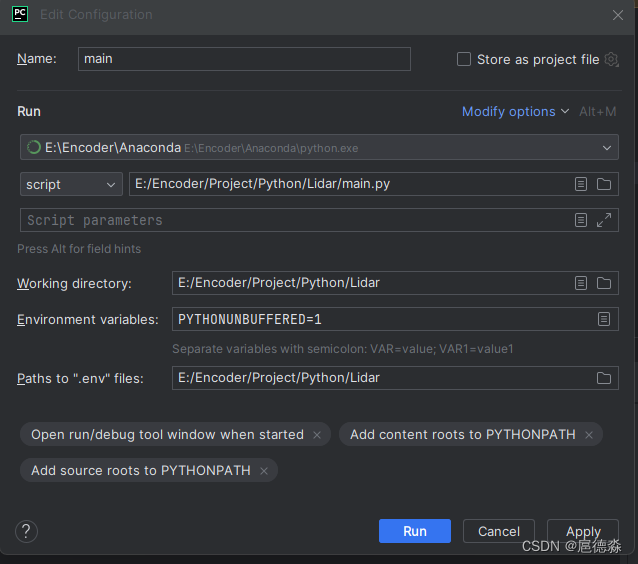Focus the Name input field containing main

point(244,59)
